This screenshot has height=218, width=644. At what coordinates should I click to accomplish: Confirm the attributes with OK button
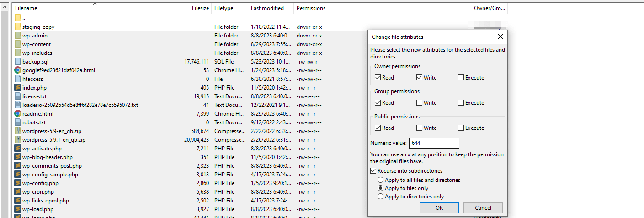pos(439,207)
